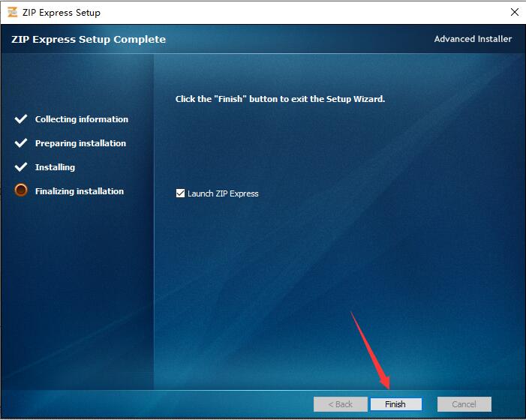Click the Finalizing installation orange circle icon
The height and width of the screenshot is (420, 526).
[21, 190]
